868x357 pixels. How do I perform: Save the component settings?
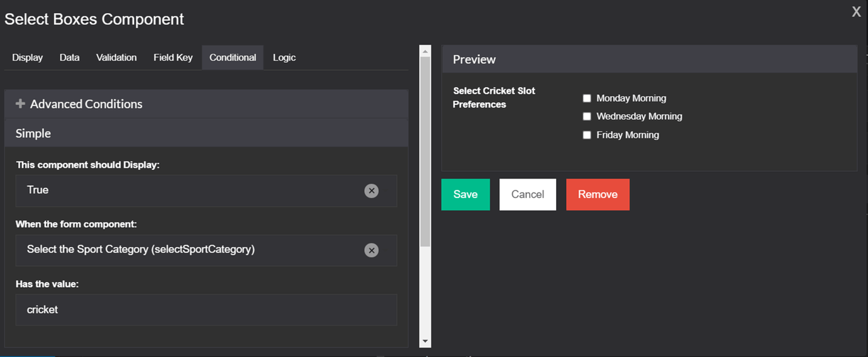[x=465, y=194]
